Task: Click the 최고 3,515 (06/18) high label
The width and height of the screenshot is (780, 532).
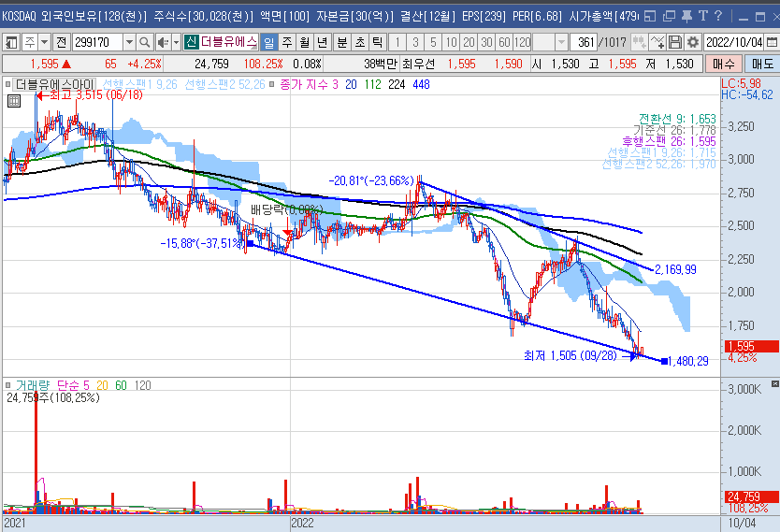Action: point(96,94)
